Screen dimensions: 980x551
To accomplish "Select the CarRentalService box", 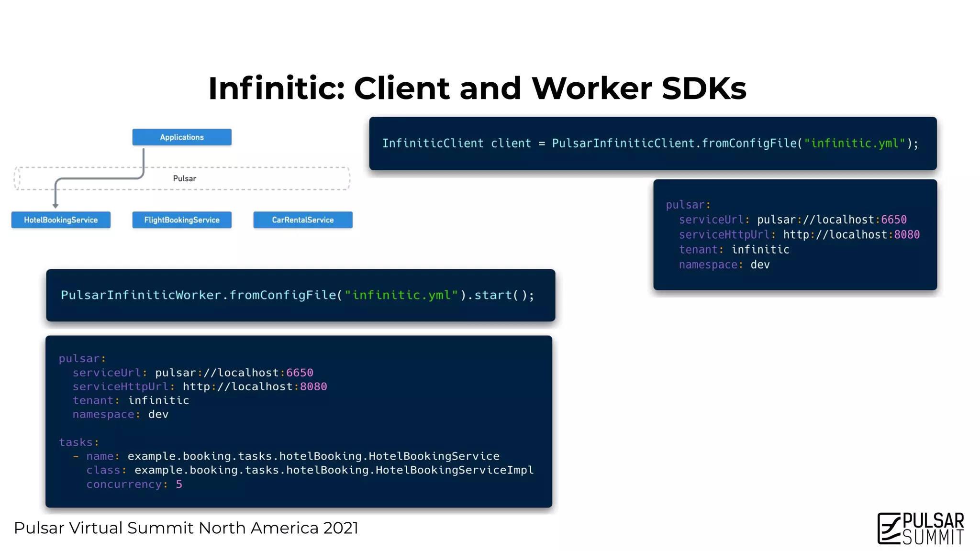I will [303, 220].
